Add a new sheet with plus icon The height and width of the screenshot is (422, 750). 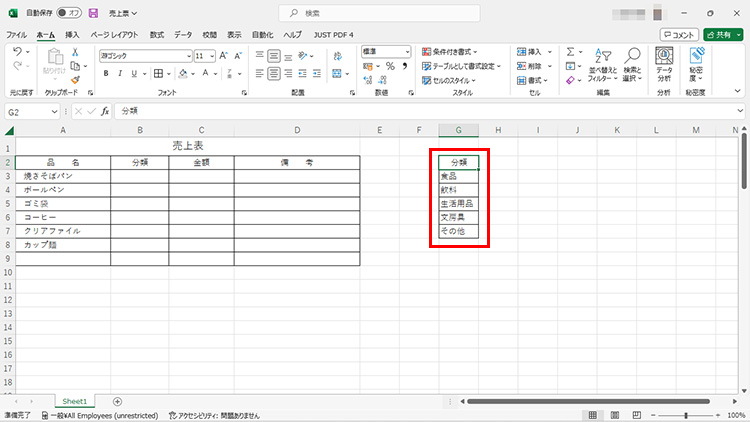coord(117,401)
